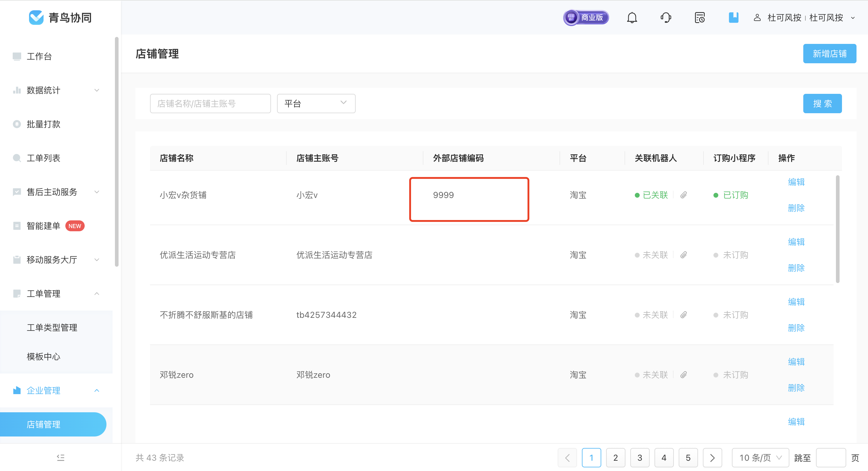Screen dimensions: 868x471
Task: Click the 已订购 status for 小宏v杂货铺
Action: coord(730,195)
